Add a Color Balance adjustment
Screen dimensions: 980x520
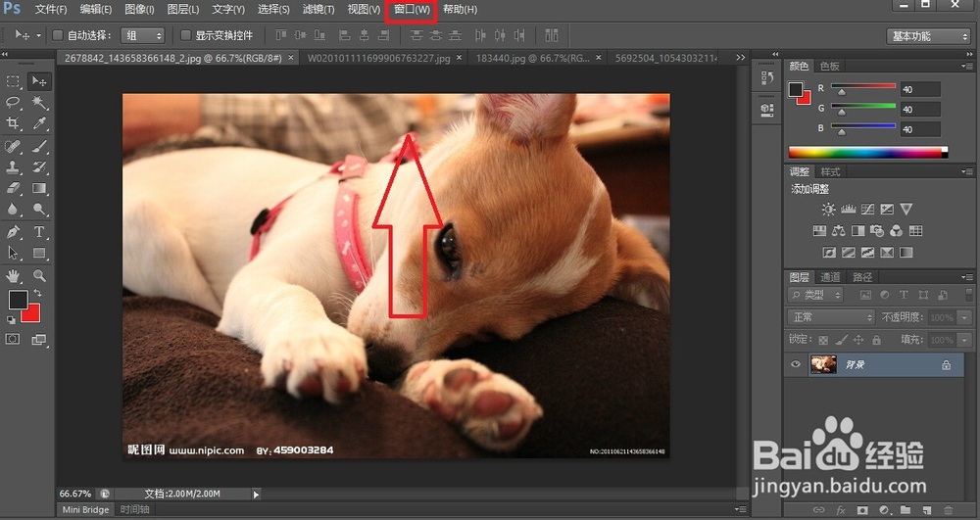pyautogui.click(x=839, y=231)
